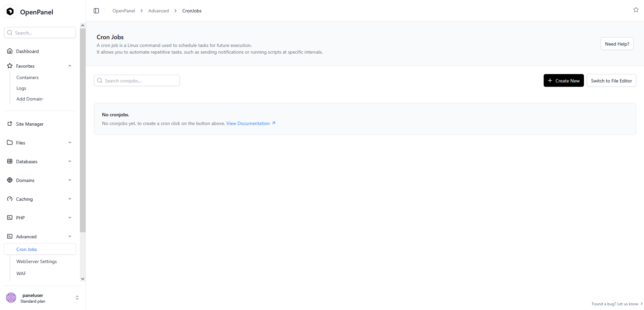Expand the Caching menu arrow
The image size is (644, 310).
pos(70,199)
